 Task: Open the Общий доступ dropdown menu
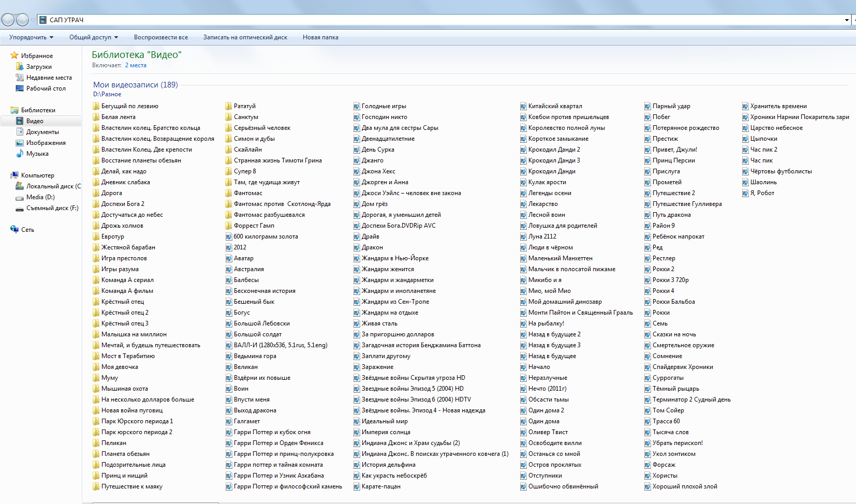[94, 37]
